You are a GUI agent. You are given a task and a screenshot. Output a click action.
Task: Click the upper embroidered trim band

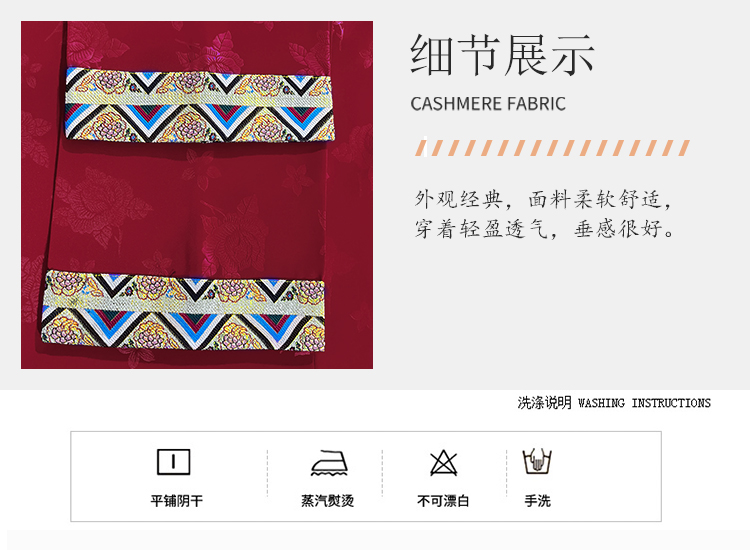[199, 105]
